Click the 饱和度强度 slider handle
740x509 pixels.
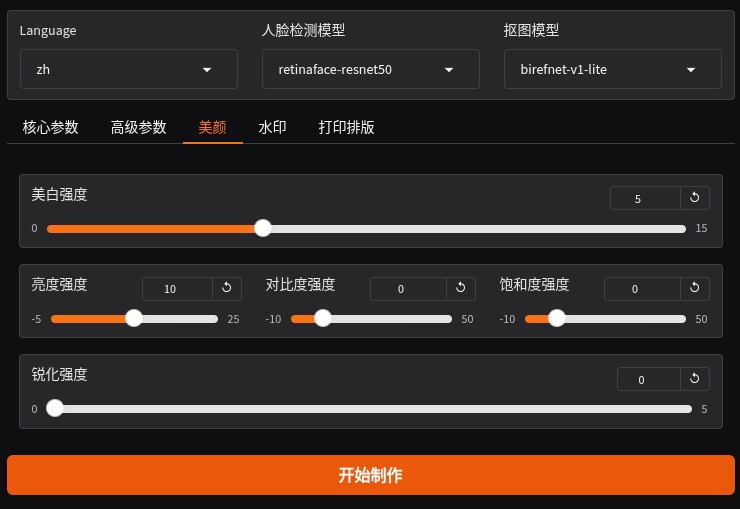557,318
